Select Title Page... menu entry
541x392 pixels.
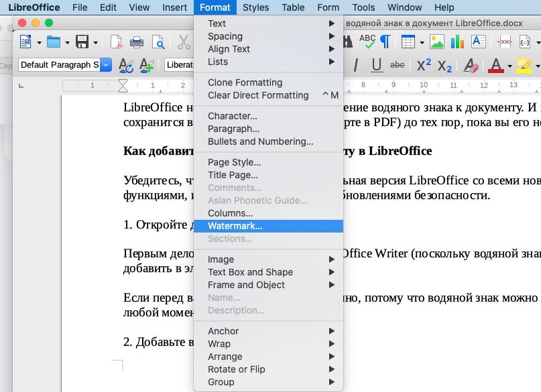pos(268,175)
